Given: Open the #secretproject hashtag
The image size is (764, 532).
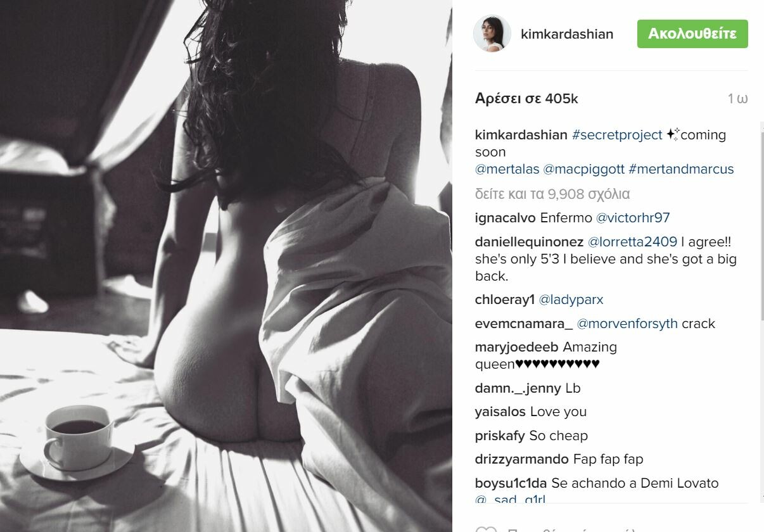Looking at the screenshot, I should [x=617, y=135].
